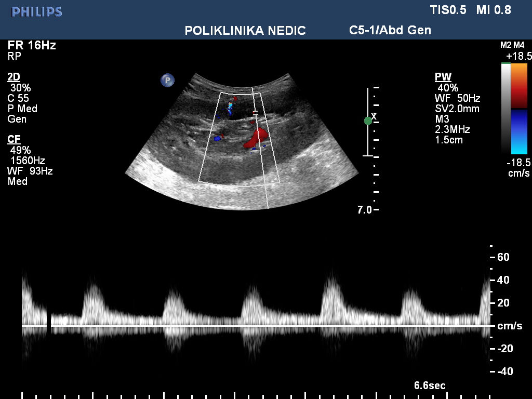Click the 'M2 M4' map labels above color bar

click(x=512, y=45)
